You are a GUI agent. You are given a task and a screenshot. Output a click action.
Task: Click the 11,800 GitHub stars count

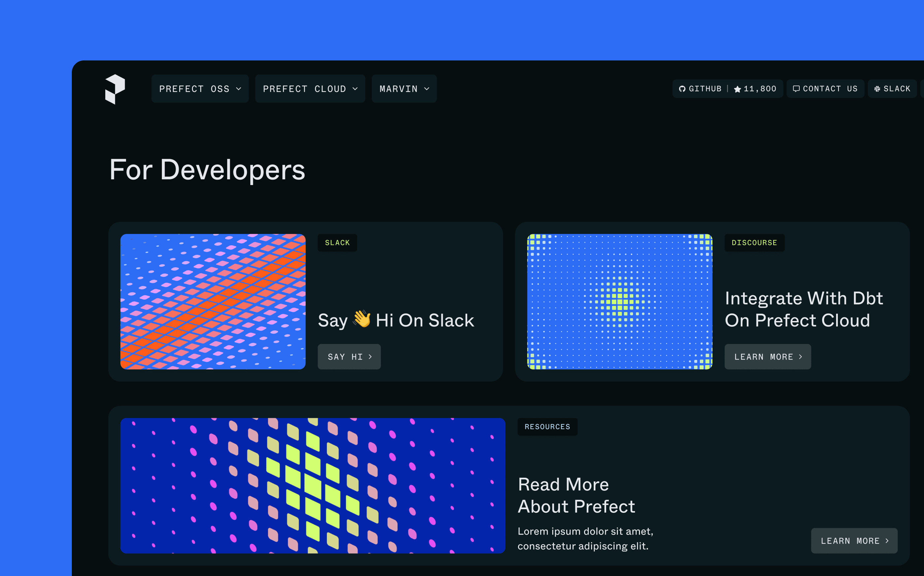(760, 89)
